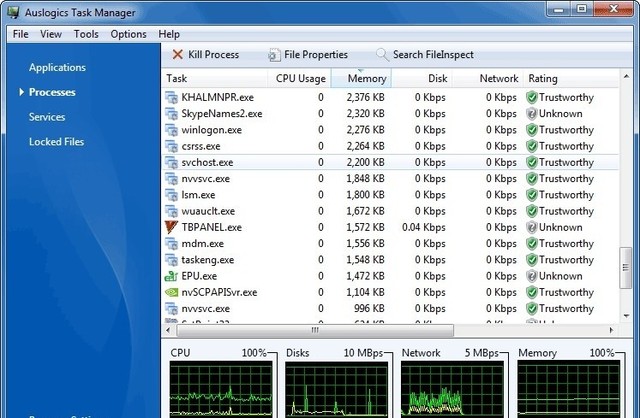Select the nvvsvc.exe row with 1,848 KB
This screenshot has height=418, width=640.
tap(391, 178)
